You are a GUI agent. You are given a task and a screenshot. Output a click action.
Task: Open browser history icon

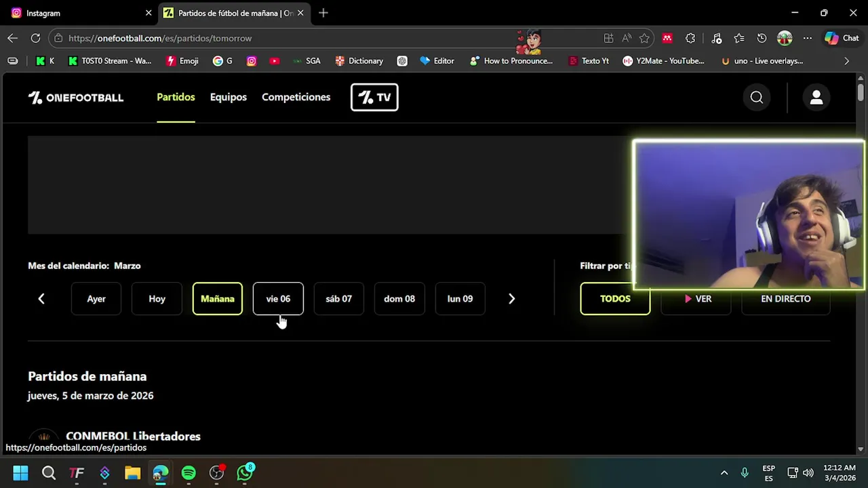(x=762, y=38)
